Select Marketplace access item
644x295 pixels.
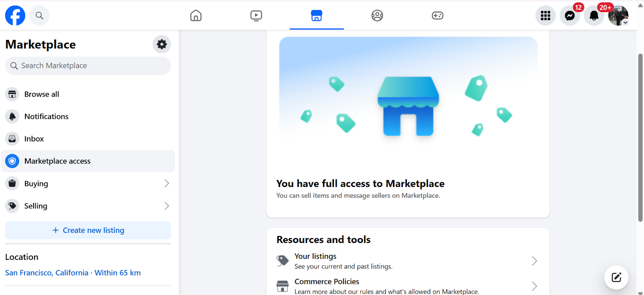88,161
